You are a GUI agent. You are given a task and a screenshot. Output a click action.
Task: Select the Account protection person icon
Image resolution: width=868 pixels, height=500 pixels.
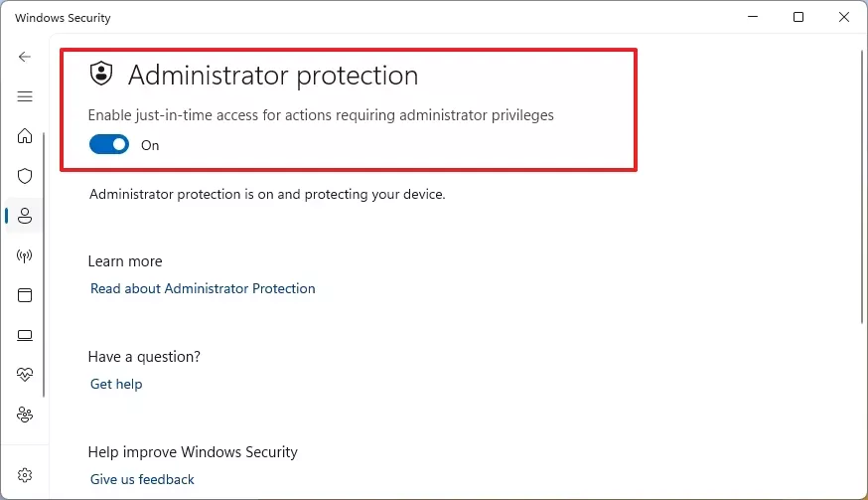(x=25, y=216)
